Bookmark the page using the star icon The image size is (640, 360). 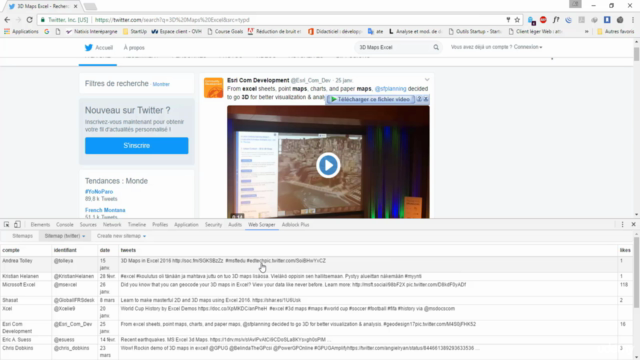point(517,20)
